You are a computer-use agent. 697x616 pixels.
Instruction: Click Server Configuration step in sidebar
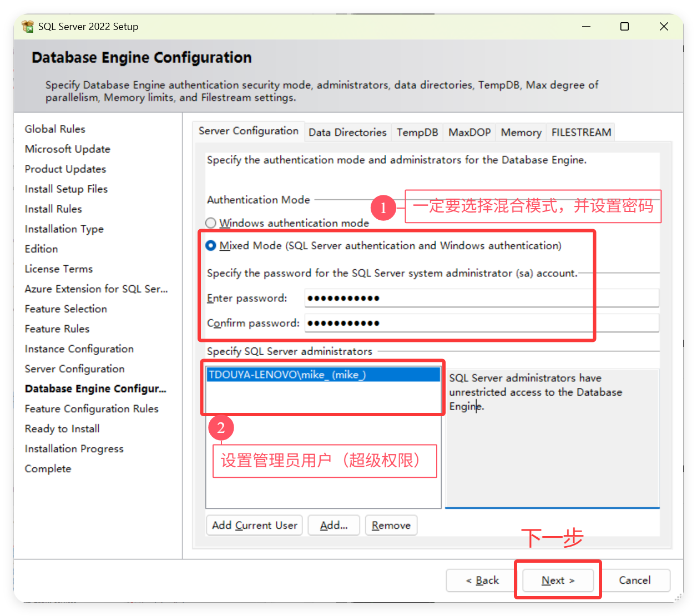point(74,368)
